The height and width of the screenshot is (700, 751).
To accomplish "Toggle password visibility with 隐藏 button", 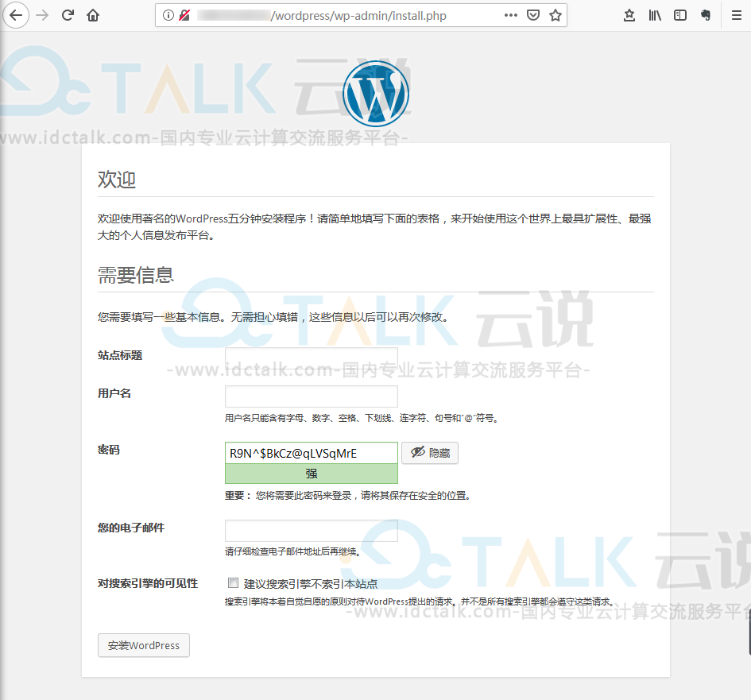I will pyautogui.click(x=430, y=453).
